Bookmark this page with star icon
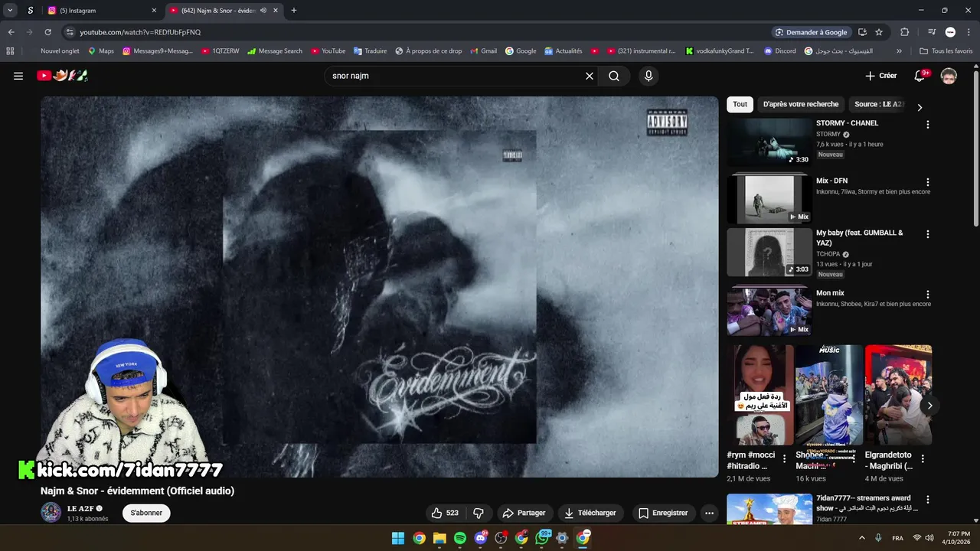Viewport: 980px width, 551px height. pos(879,32)
